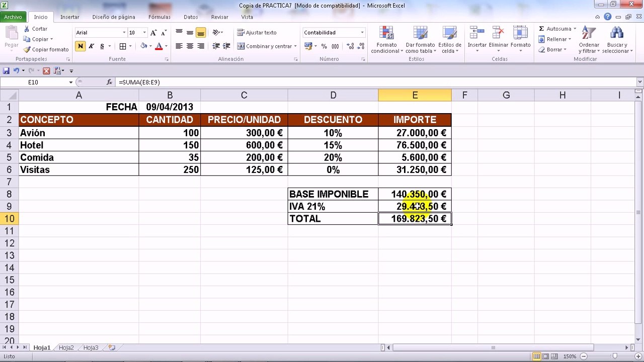
Task: Click the text orientation icon
Action: point(216,33)
